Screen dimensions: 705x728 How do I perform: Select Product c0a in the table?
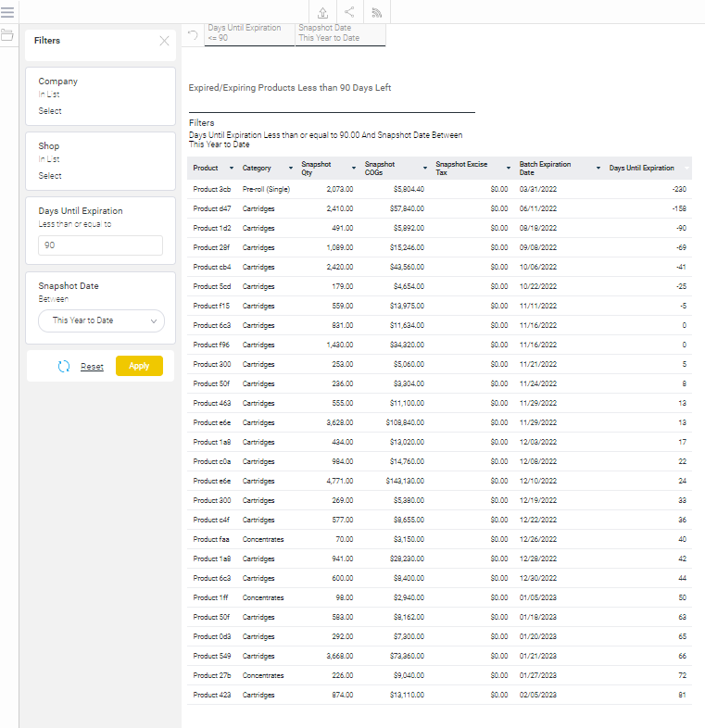[212, 462]
